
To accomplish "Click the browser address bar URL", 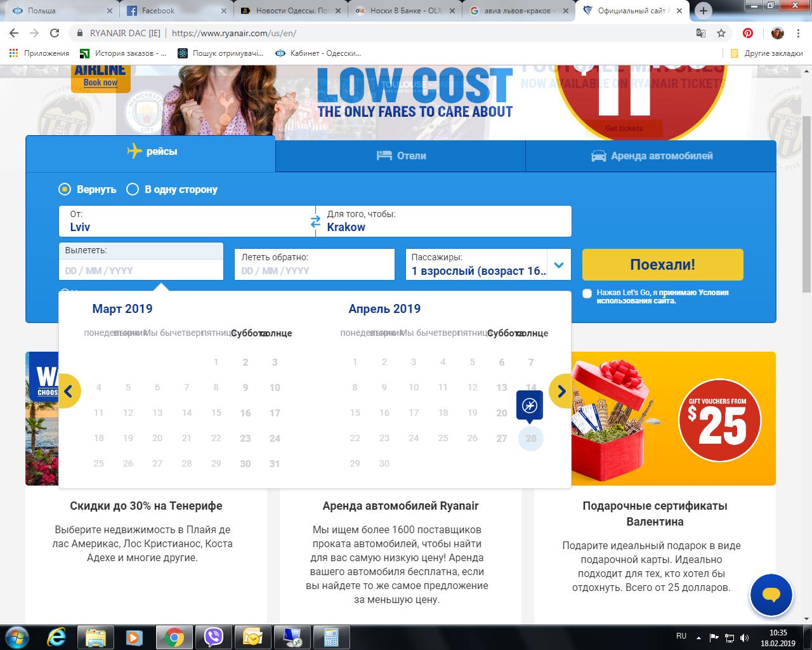I will click(234, 33).
